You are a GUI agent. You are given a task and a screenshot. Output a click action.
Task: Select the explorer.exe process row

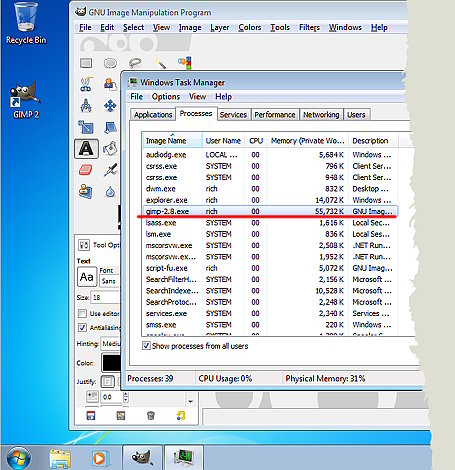[270, 200]
